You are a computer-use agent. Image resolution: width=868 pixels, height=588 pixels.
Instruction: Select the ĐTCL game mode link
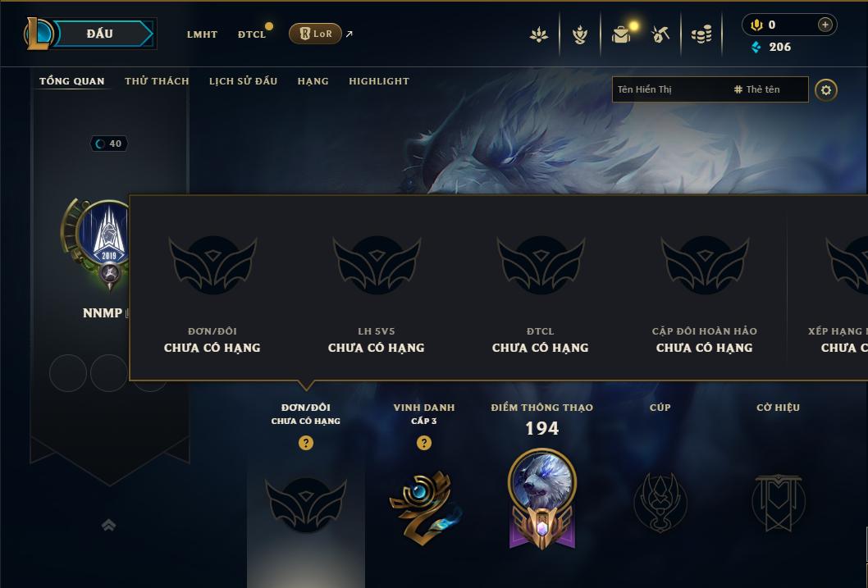(252, 34)
